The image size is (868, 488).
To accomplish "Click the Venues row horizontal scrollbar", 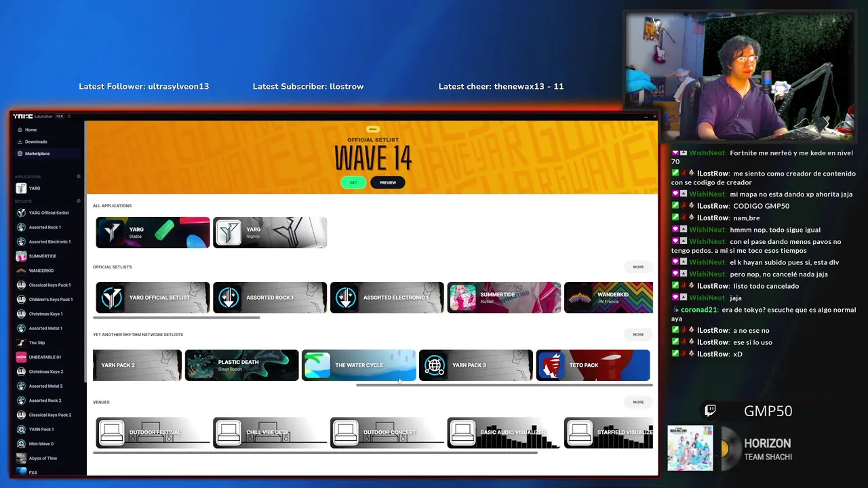I will point(315,453).
